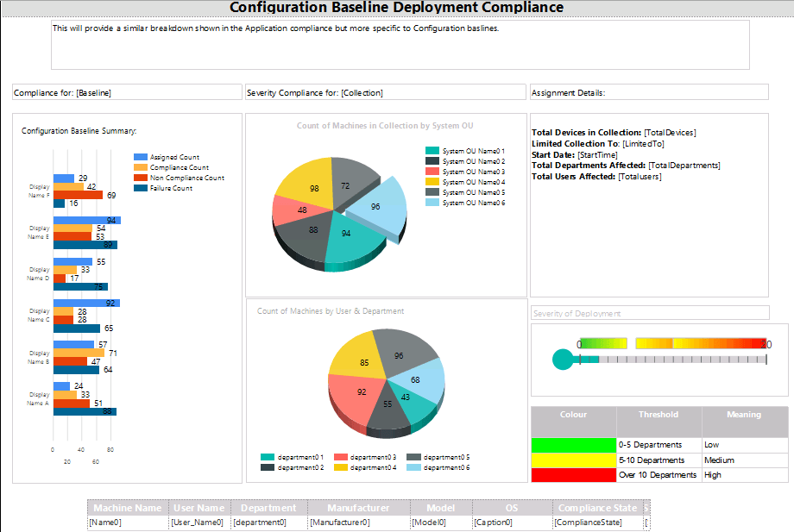Click the Display Name E assigned bar 94
This screenshot has width=794, height=532.
click(86, 220)
